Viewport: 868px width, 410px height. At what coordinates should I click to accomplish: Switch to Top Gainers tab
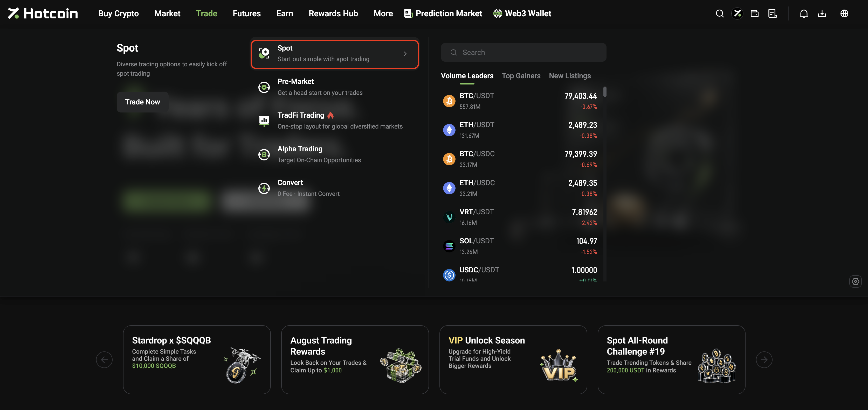[x=521, y=76]
